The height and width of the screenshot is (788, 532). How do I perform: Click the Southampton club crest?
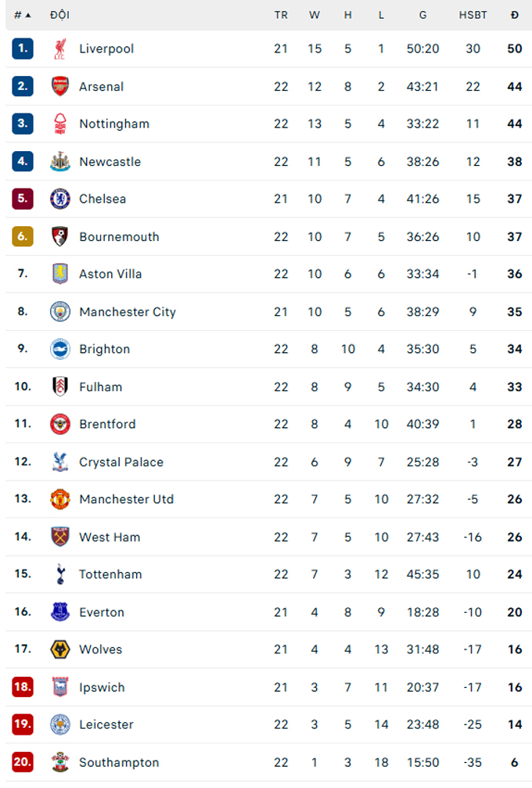59,762
